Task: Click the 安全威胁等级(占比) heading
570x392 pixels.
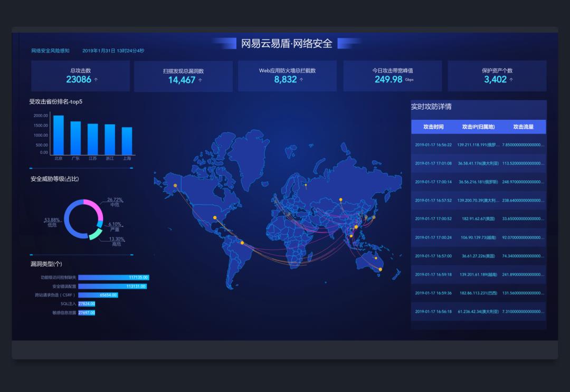Action: 54,179
